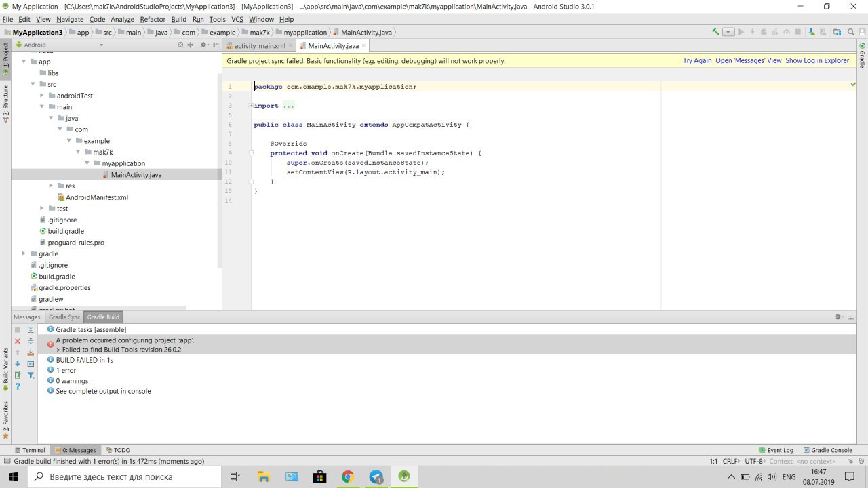Open the run configuration dropdown in toolbar
Screen dimensions: 868x488
pos(728,32)
